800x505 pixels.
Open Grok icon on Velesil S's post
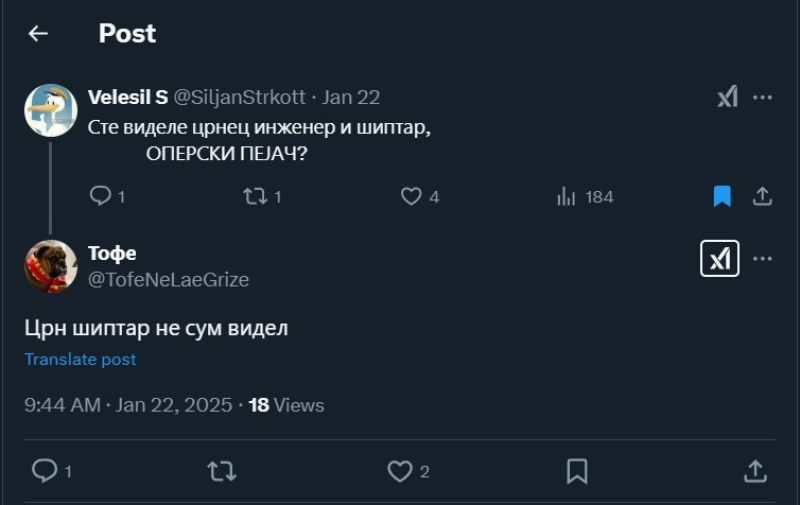(x=727, y=97)
